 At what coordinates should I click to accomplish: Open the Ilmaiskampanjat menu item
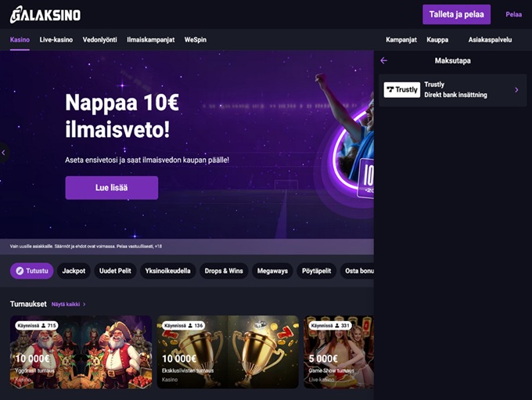(151, 40)
